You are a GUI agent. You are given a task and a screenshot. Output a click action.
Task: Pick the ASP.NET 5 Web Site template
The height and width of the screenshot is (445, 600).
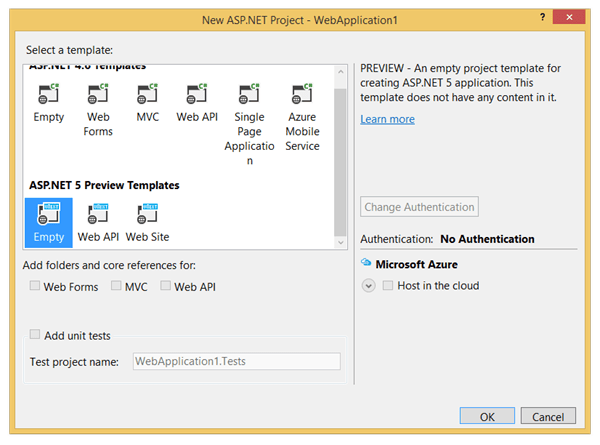pos(147,222)
